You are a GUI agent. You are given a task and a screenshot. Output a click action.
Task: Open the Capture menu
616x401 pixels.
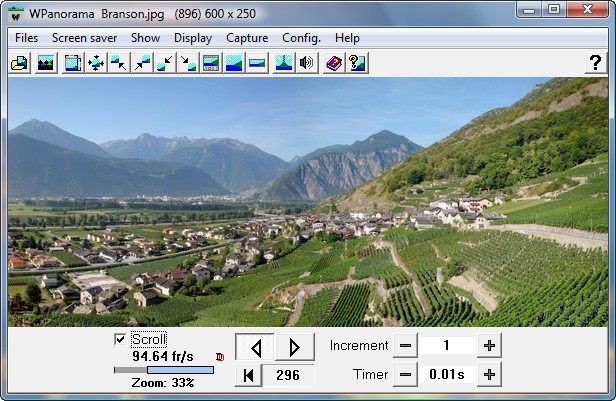[x=246, y=38]
